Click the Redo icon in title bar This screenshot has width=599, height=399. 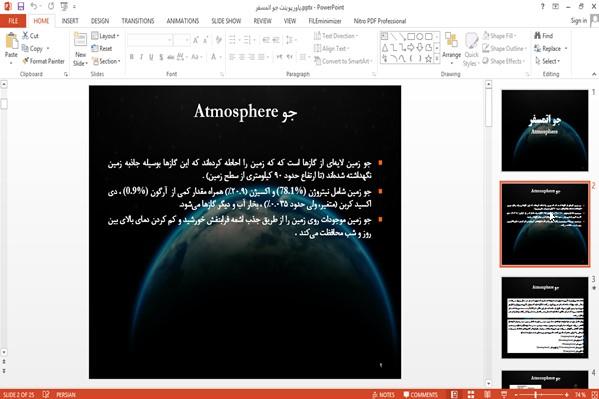[x=51, y=6]
